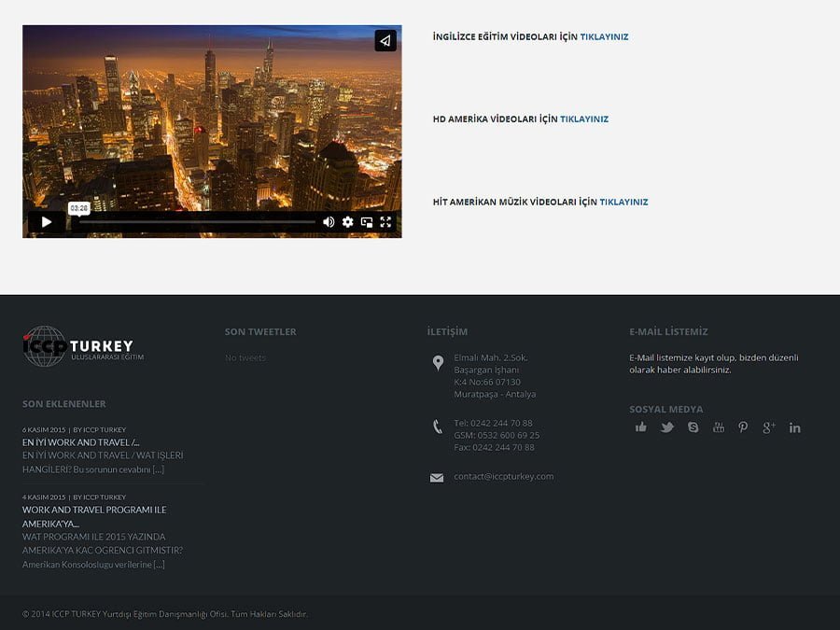Click TIKLAYINIZ link for Hit Amerikan müzik videoları
840x630 pixels.
(623, 202)
